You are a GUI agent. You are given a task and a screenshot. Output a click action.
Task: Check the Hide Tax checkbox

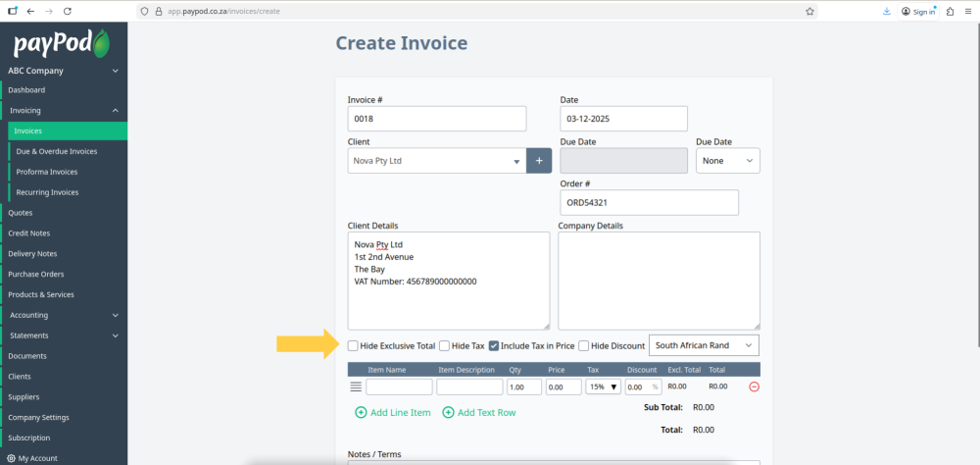click(x=444, y=345)
